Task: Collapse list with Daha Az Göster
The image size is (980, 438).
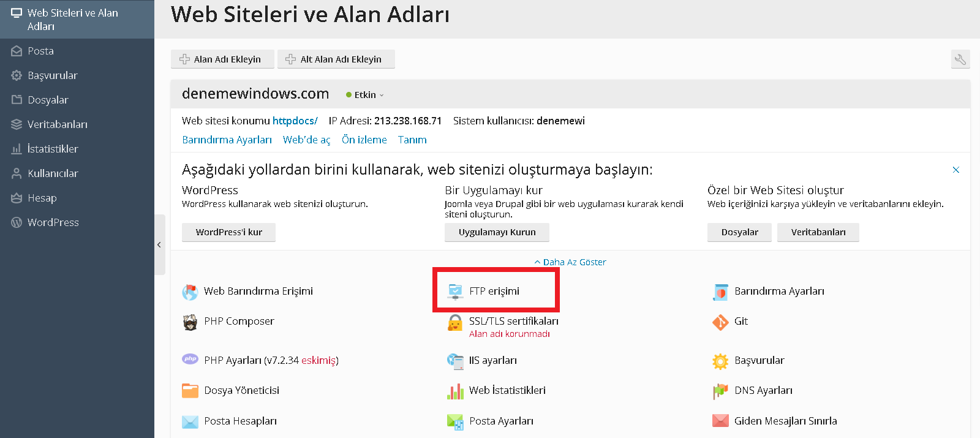Action: [x=570, y=262]
